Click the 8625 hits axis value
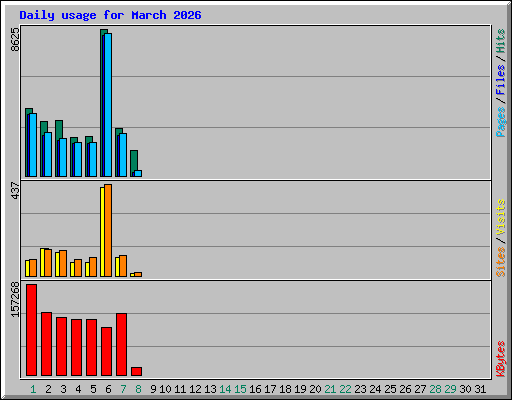Image resolution: width=512 pixels, height=400 pixels. pos(15,39)
